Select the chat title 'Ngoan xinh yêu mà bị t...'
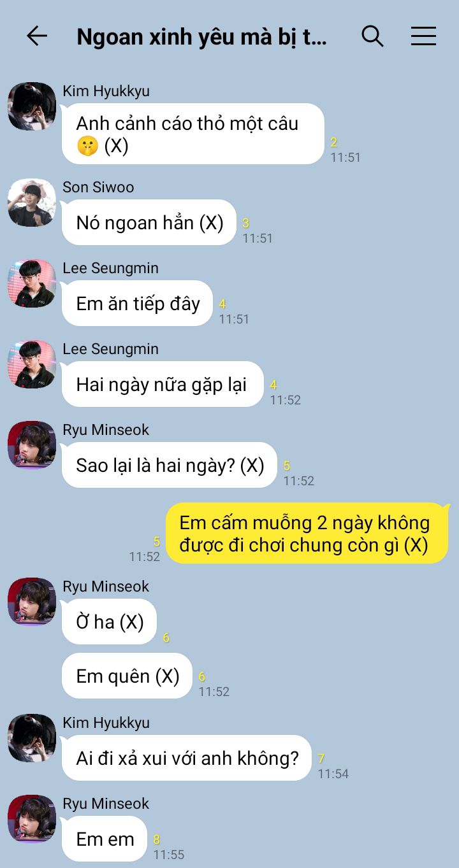The height and width of the screenshot is (868, 459). 201,37
